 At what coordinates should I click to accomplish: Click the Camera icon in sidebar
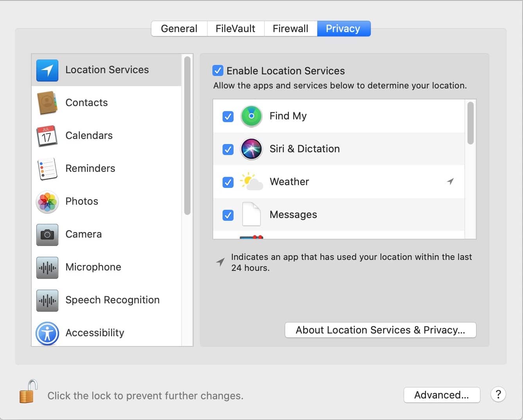47,234
